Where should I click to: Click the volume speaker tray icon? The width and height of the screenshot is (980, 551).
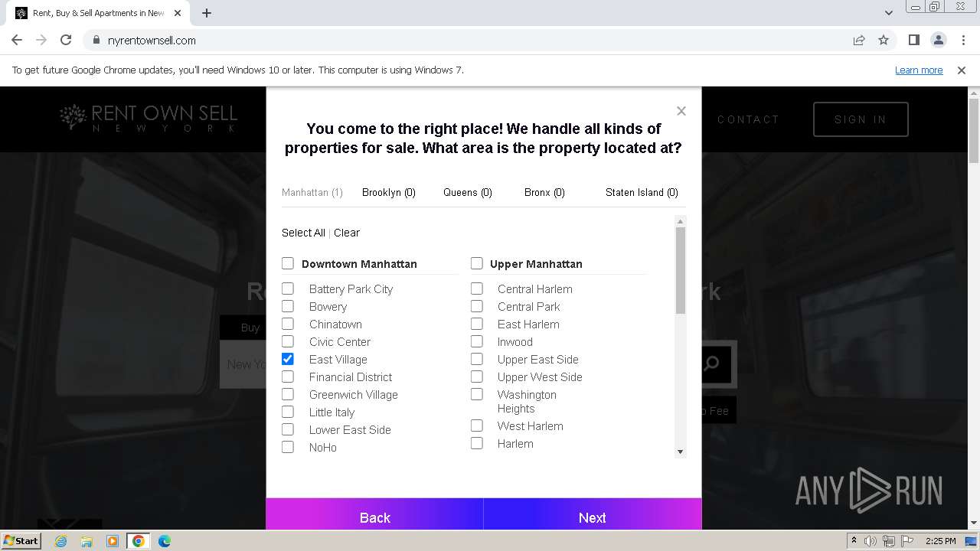(871, 541)
